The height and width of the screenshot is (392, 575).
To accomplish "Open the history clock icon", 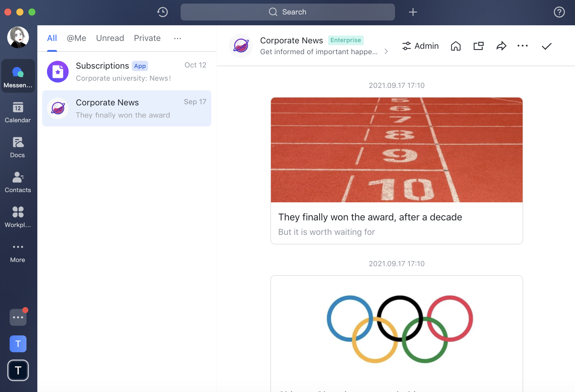I will (x=163, y=12).
